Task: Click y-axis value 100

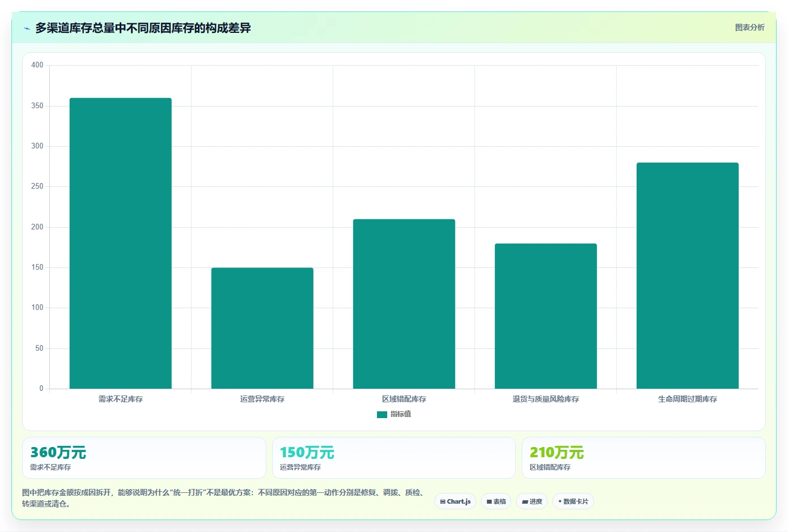Action: pos(37,308)
